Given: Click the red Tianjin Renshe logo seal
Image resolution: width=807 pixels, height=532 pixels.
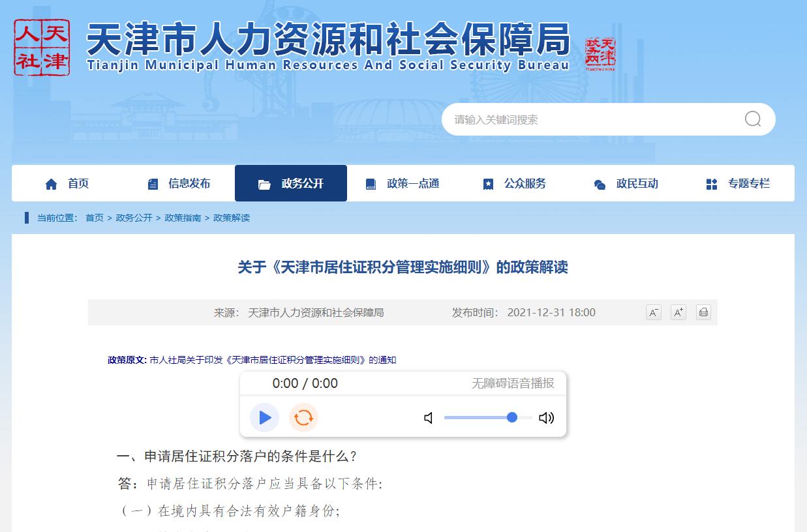Looking at the screenshot, I should [42, 48].
